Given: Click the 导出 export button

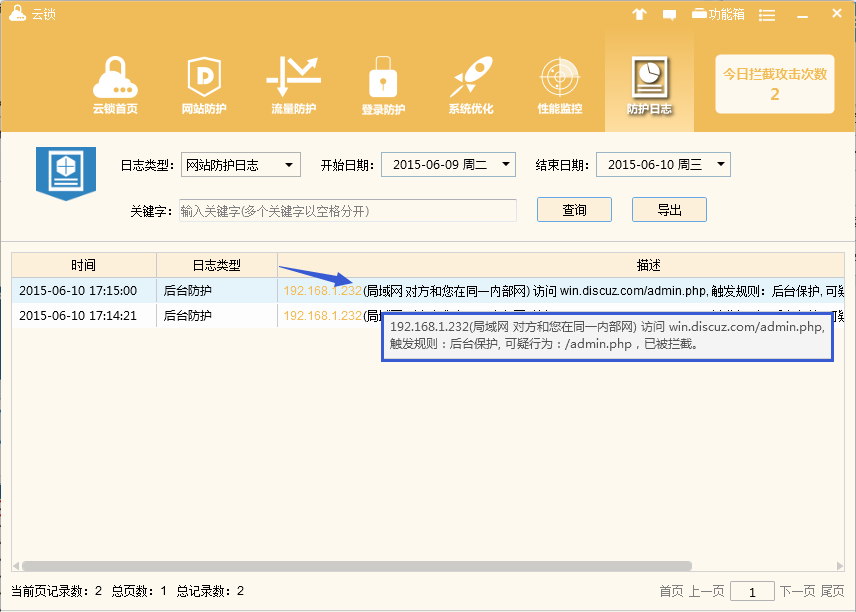Looking at the screenshot, I should 670,210.
